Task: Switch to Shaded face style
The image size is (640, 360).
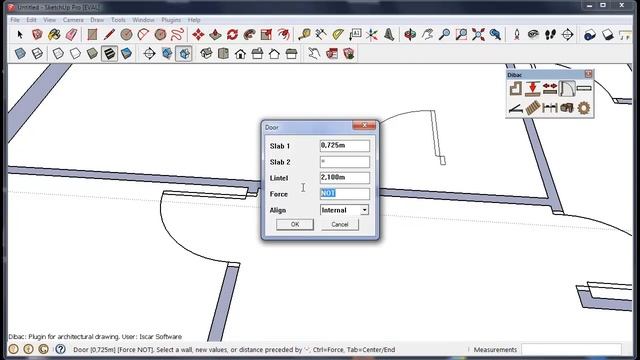Action: pyautogui.click(x=92, y=53)
